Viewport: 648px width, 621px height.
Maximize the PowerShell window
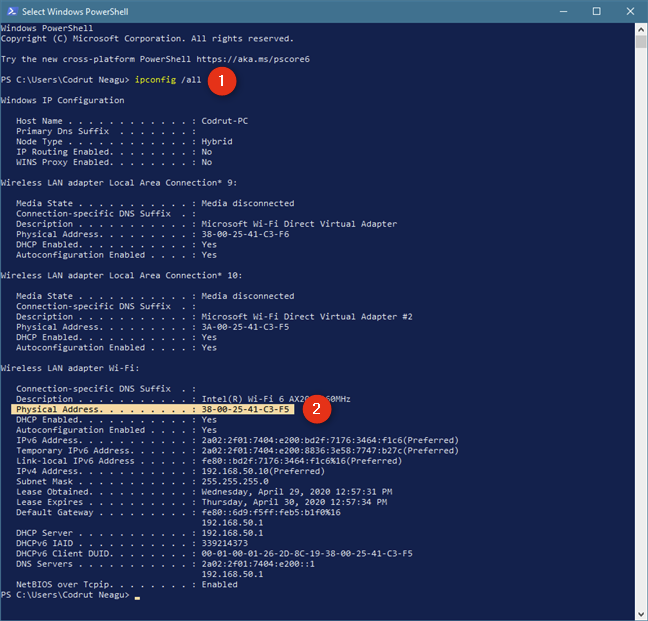click(x=596, y=12)
